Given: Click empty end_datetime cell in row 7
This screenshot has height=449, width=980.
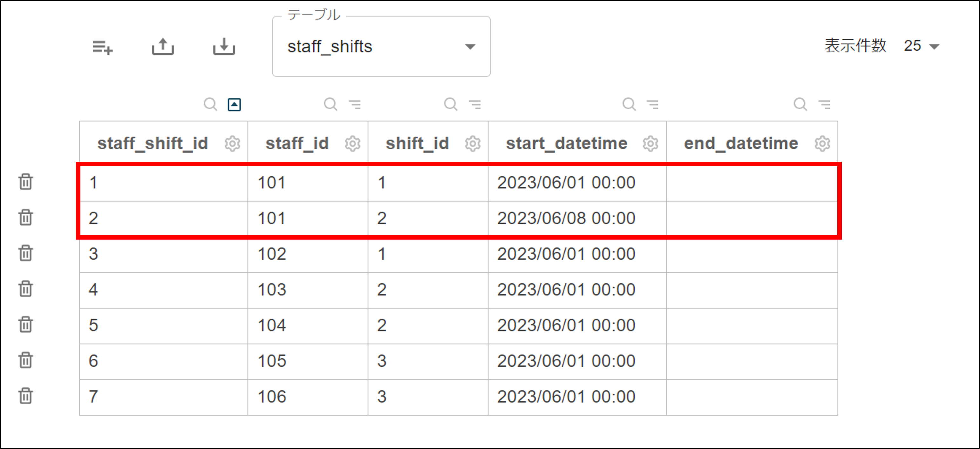Looking at the screenshot, I should pos(752,398).
